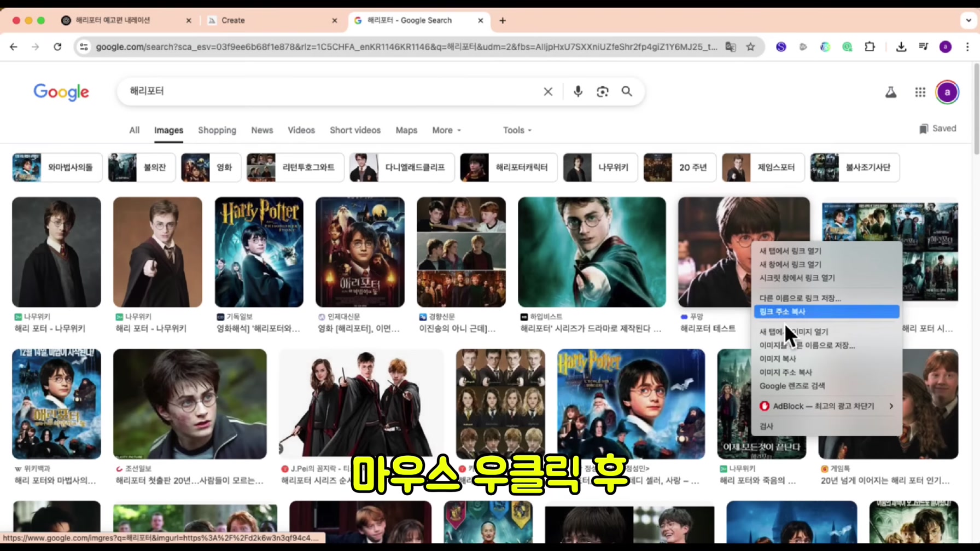Viewport: 980px width, 551px height.
Task: Select the Shopping search tab
Action: click(x=217, y=130)
